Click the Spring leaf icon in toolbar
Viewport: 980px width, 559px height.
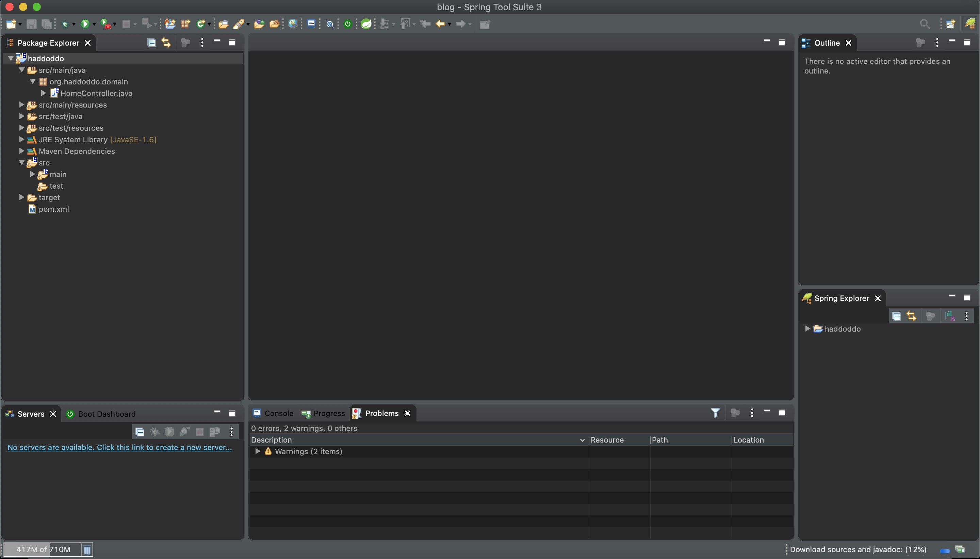pyautogui.click(x=366, y=24)
